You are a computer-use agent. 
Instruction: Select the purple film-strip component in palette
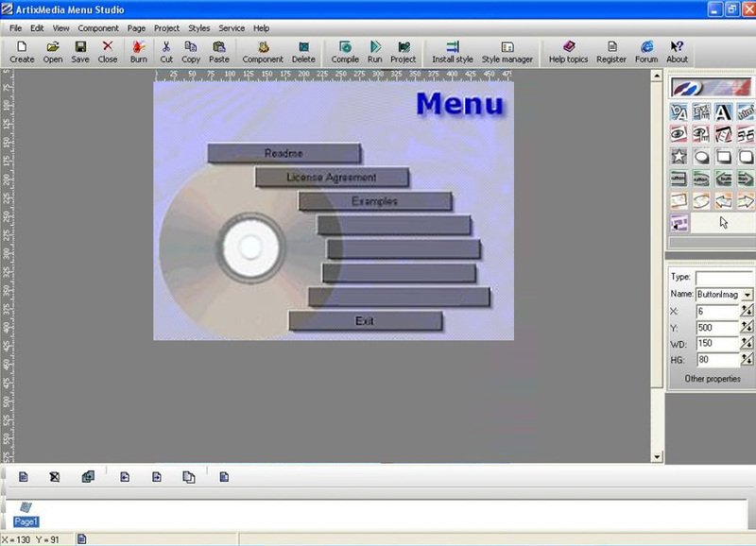pyautogui.click(x=679, y=223)
